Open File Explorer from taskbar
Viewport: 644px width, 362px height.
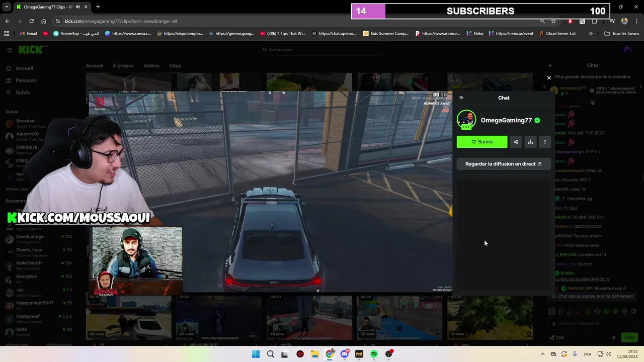point(315,354)
